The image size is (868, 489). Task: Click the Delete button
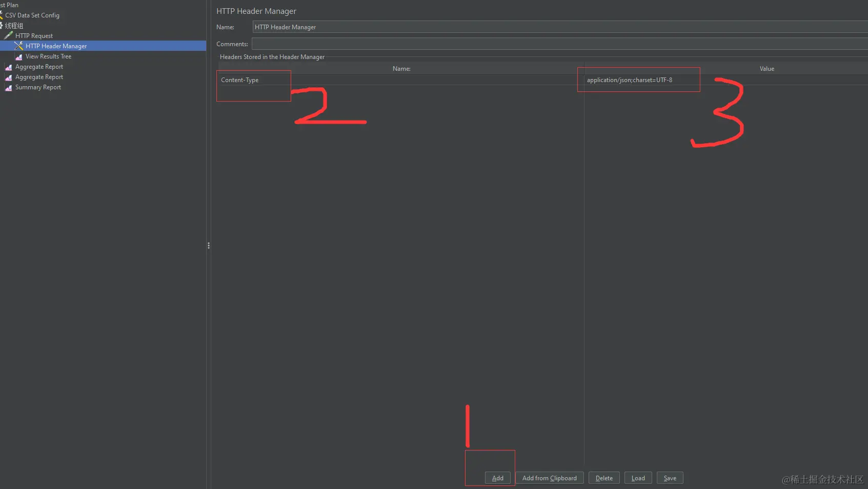coord(604,478)
